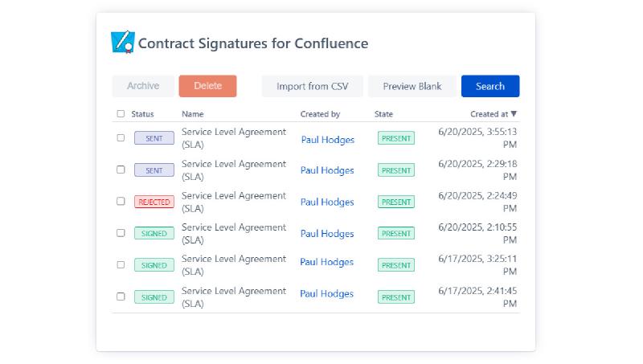Click the date 6/17/2025, 2:41:45 PM
The height and width of the screenshot is (364, 643).
click(477, 297)
